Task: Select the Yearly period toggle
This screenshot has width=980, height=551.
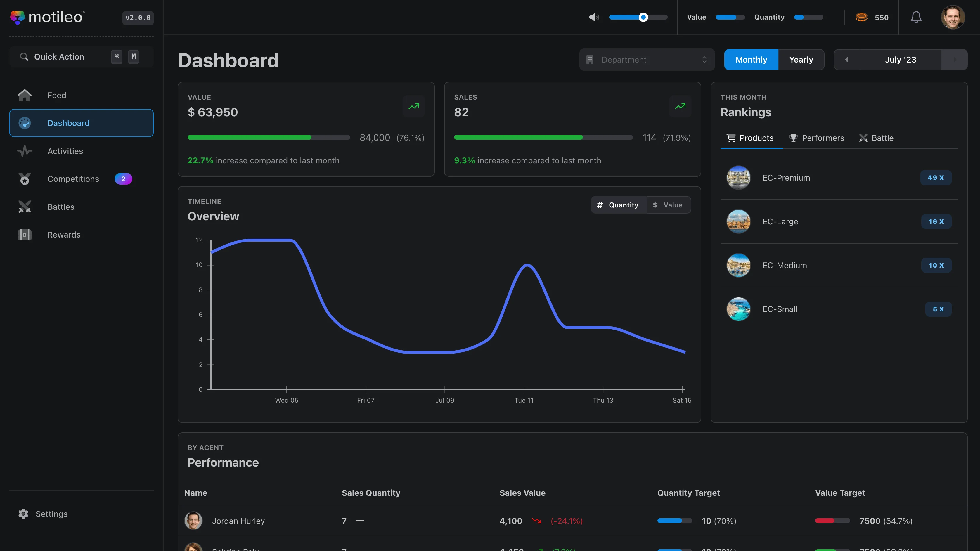Action: pyautogui.click(x=801, y=60)
